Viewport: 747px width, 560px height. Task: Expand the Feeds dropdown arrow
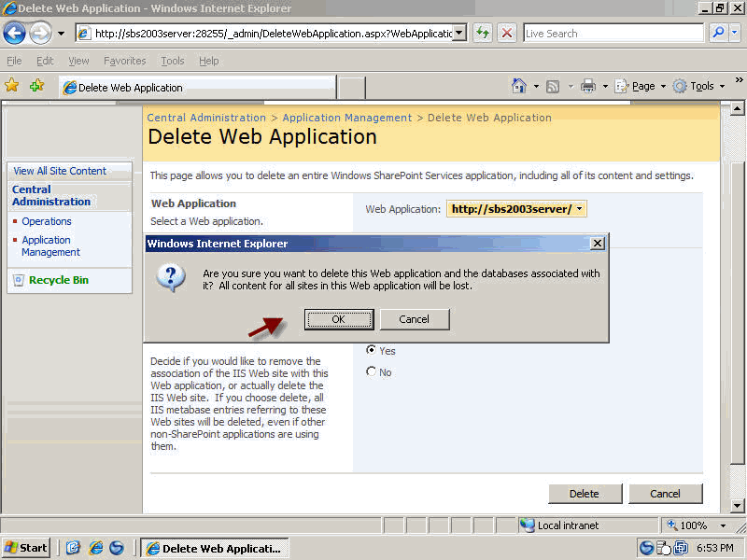pyautogui.click(x=571, y=87)
